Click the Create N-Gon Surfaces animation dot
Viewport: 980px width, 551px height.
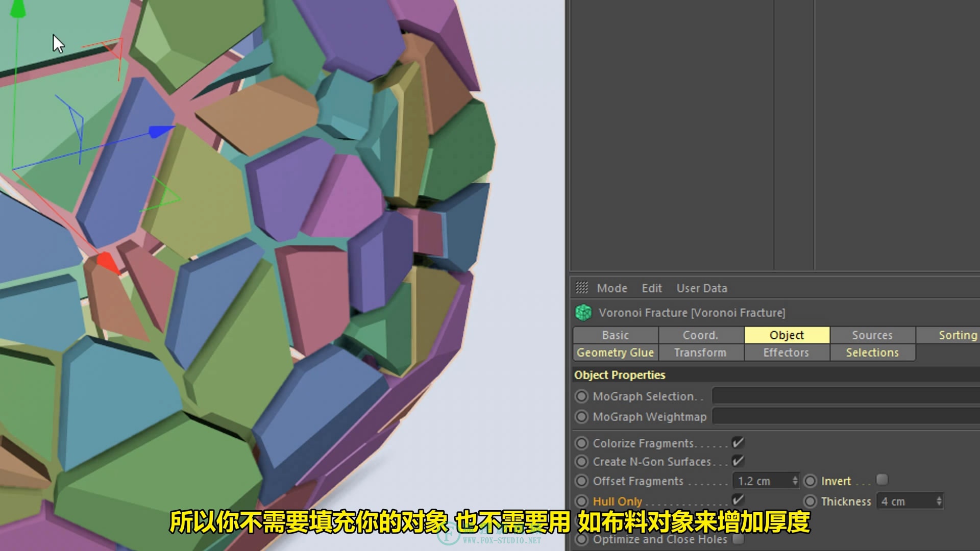pos(581,462)
